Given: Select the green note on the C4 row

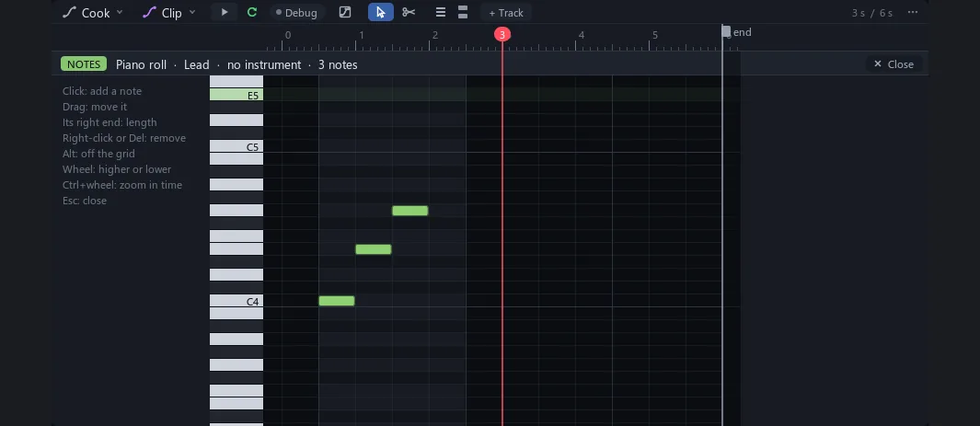Looking at the screenshot, I should pyautogui.click(x=337, y=301).
